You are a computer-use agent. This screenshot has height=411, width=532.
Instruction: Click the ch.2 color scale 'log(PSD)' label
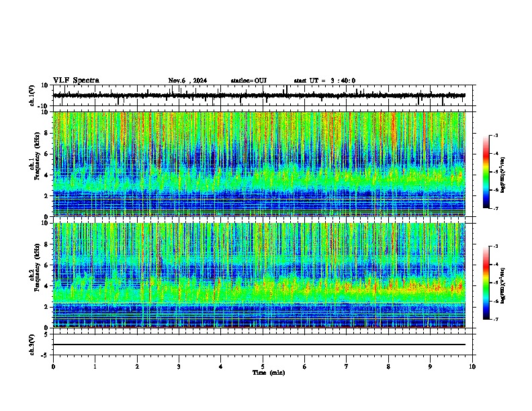[502, 285]
